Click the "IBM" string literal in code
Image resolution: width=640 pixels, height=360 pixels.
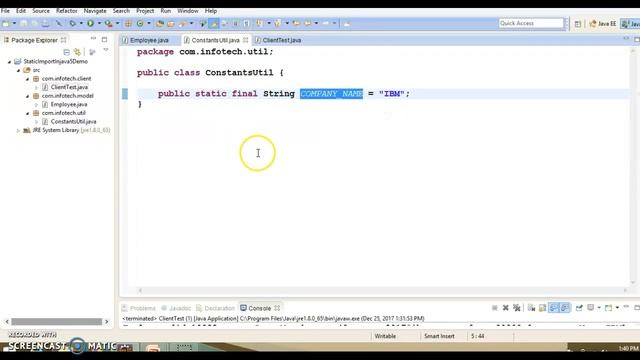[x=392, y=93]
